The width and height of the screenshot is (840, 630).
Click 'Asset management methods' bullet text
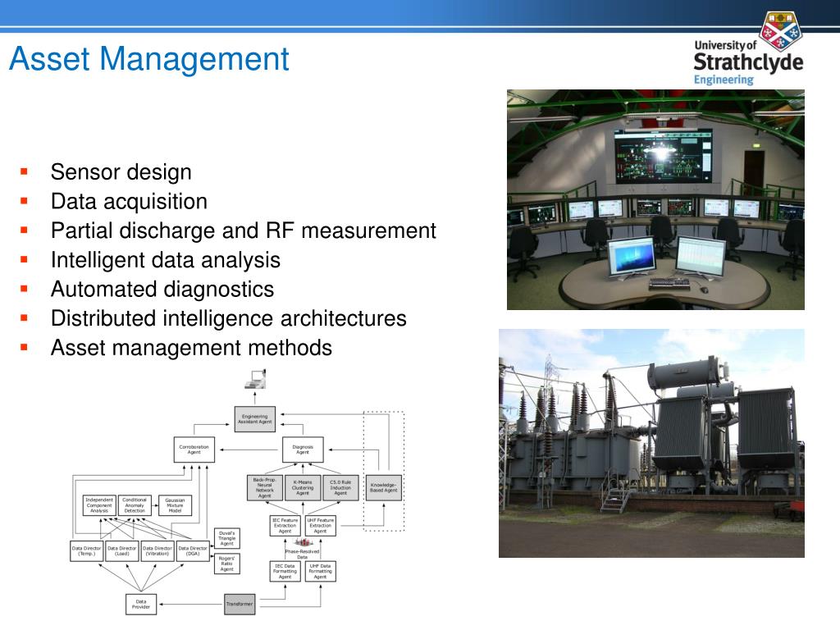(191, 348)
